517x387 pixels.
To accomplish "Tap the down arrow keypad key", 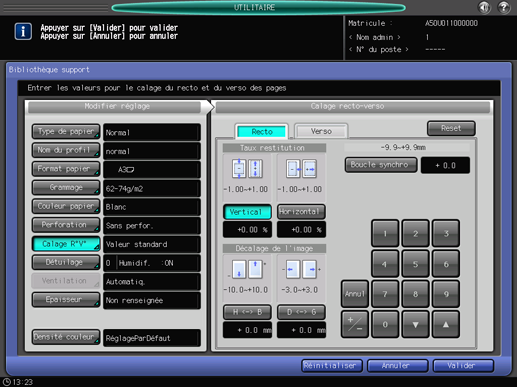I will [415, 324].
